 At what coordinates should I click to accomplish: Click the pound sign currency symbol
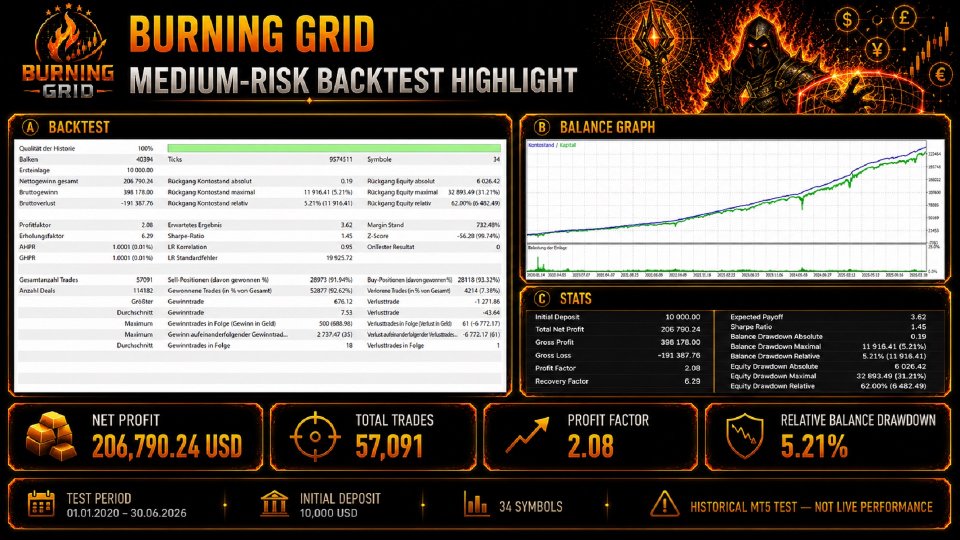(x=904, y=17)
